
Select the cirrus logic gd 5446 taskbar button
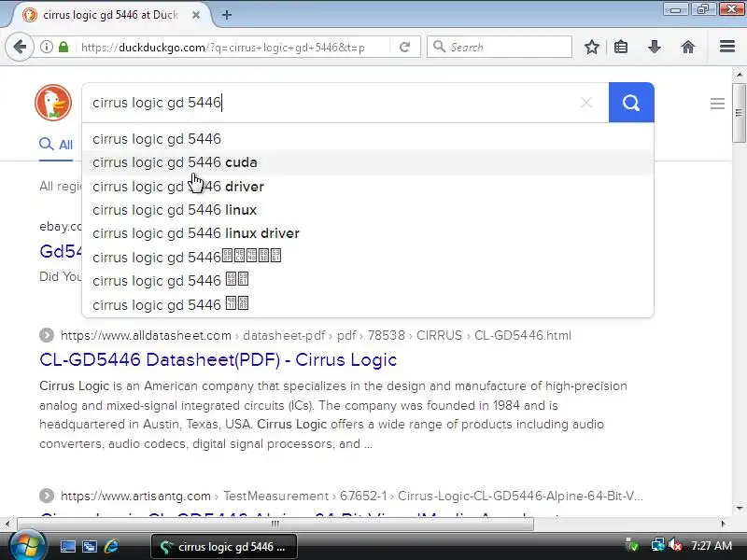[224, 547]
